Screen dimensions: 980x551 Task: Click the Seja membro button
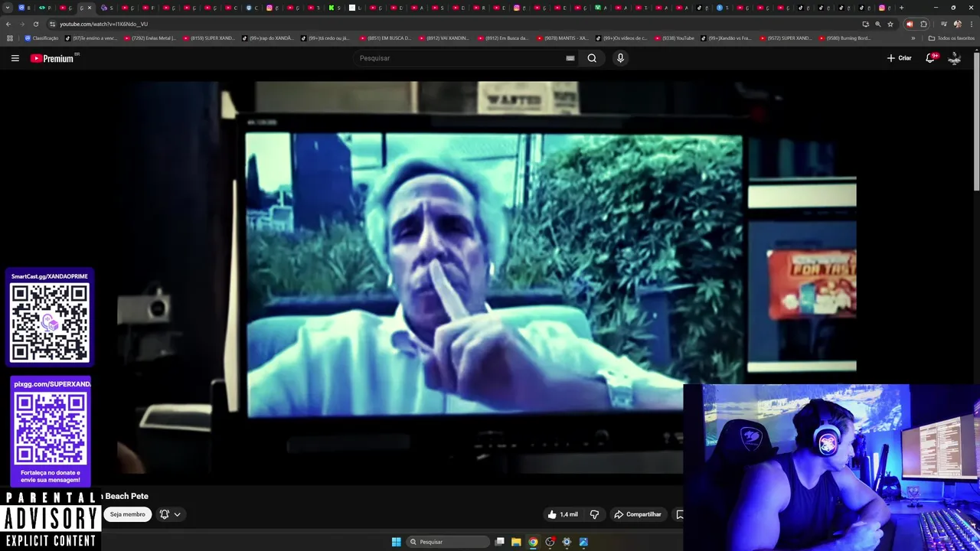tap(127, 514)
